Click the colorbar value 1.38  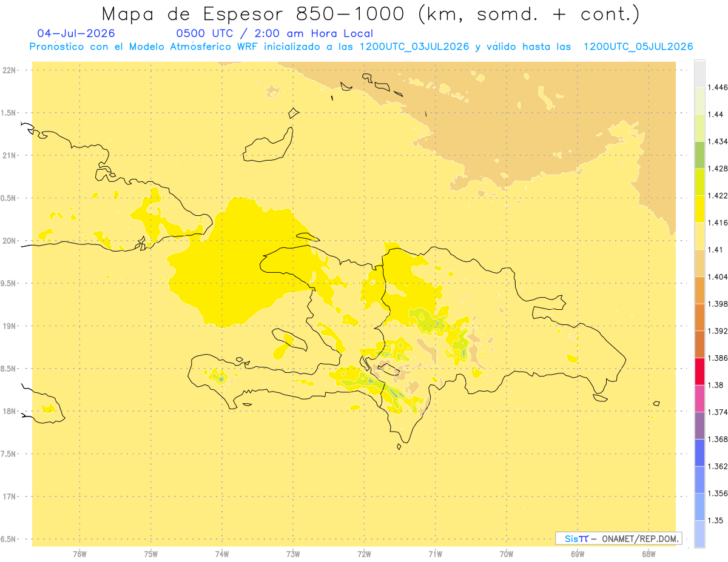(716, 385)
